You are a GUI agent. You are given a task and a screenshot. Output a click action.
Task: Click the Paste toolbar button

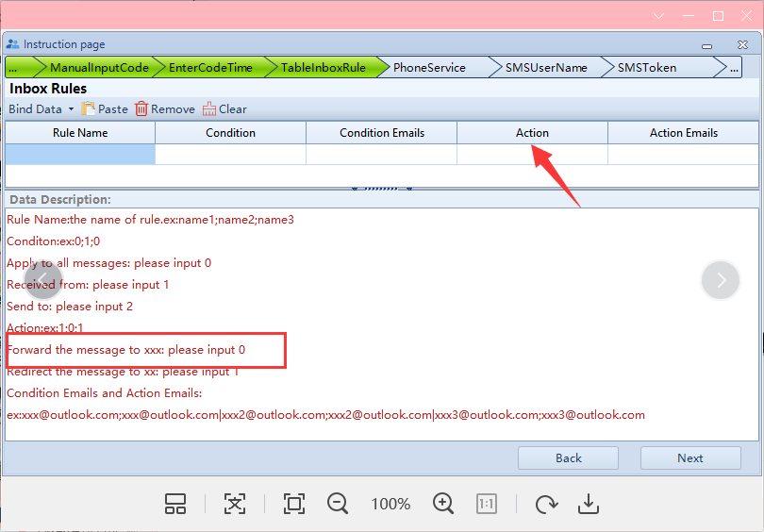coord(105,109)
